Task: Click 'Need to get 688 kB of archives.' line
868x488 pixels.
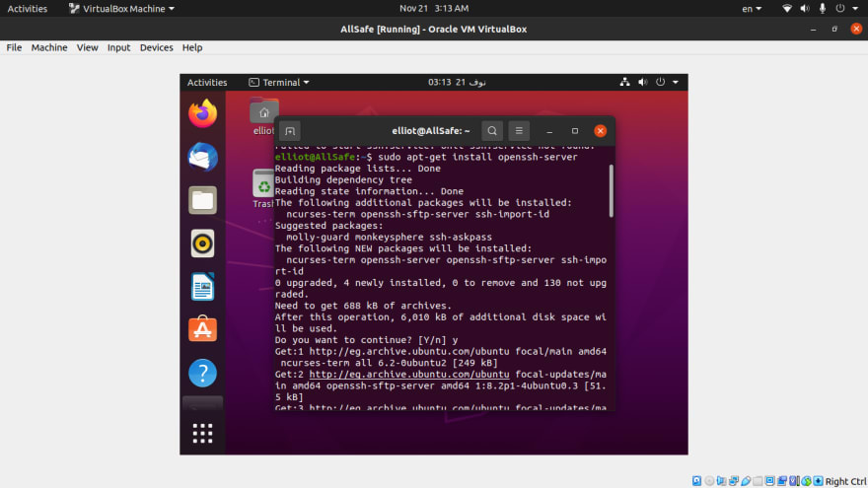Action: point(363,306)
